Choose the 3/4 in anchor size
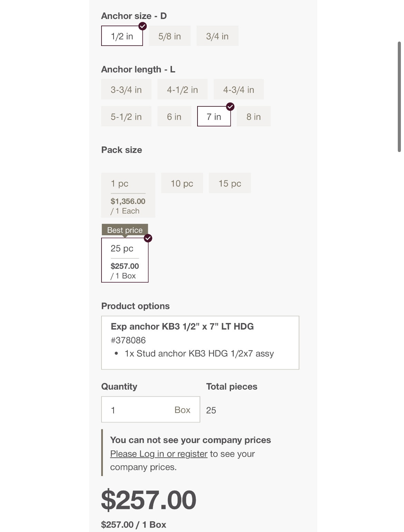 coord(217,36)
